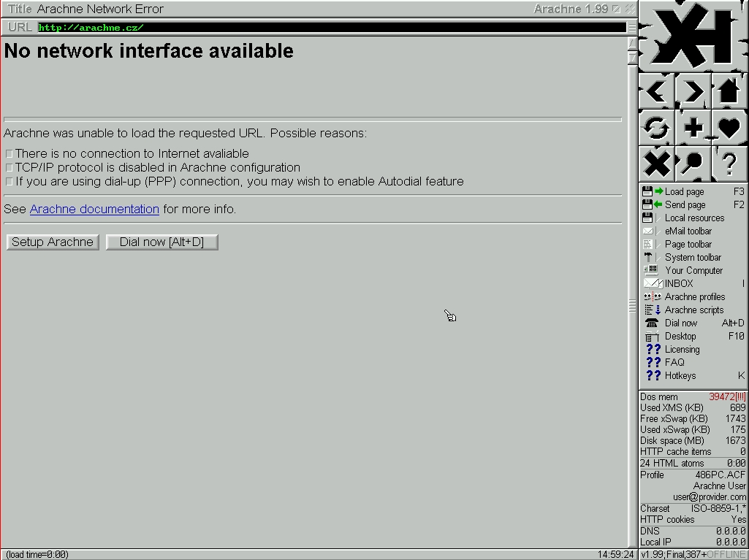Click the HTTP cache items entry

[693, 452]
